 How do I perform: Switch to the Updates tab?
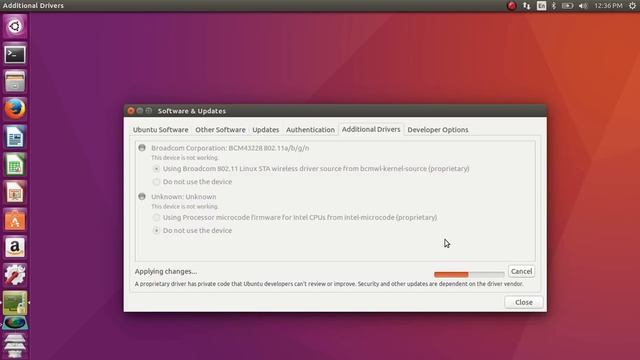click(266, 130)
